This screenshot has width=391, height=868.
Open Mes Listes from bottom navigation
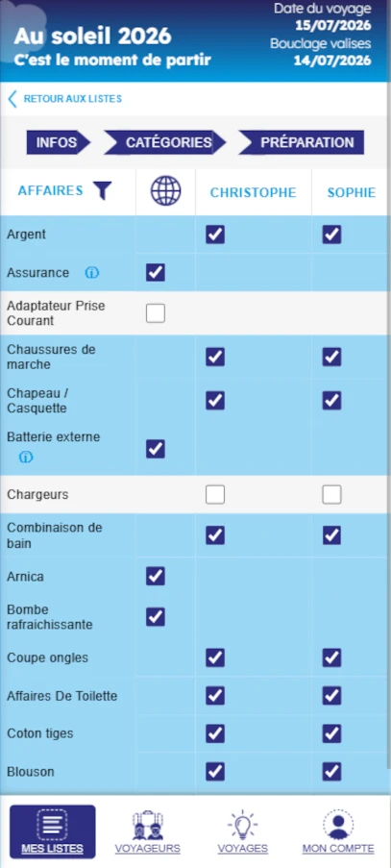tap(53, 831)
